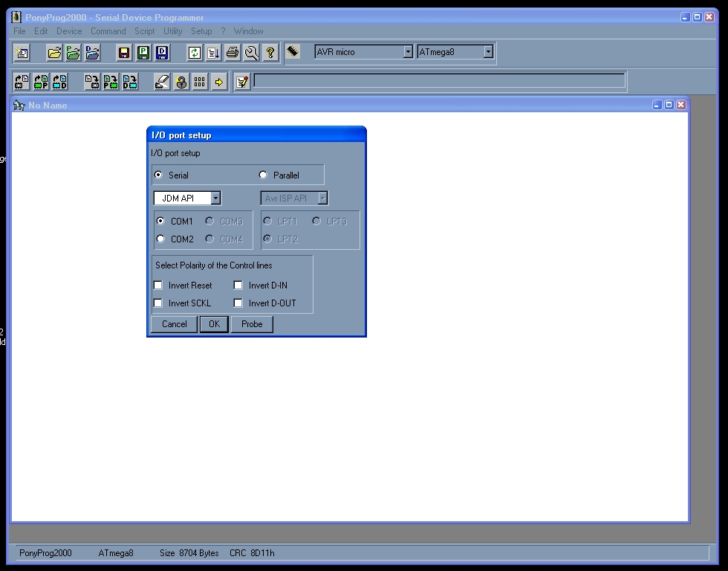Open the ? help menu
Screen dimensions: 728x571
pyautogui.click(x=223, y=31)
